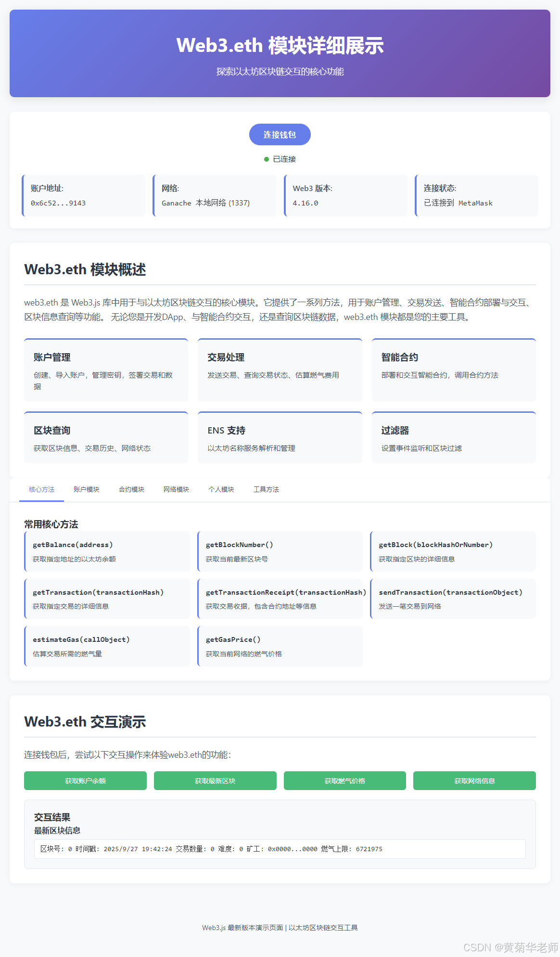Click the getTransactionReceipt(transactionHash) method card
560x957 pixels.
tap(280, 599)
